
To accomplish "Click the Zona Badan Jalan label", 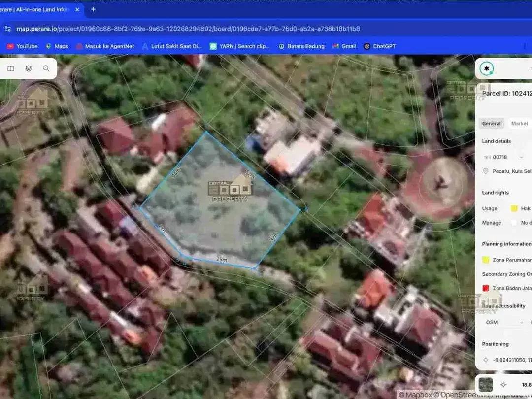I will coord(512,288).
